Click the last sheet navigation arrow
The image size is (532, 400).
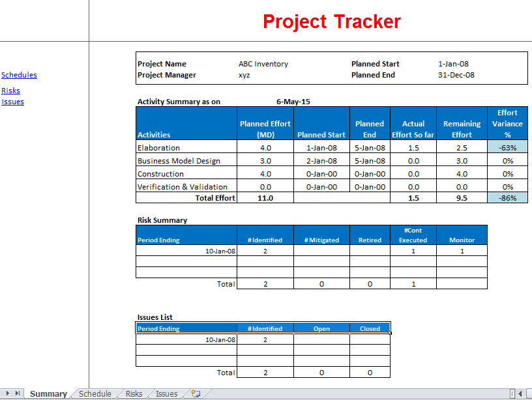tap(18, 393)
